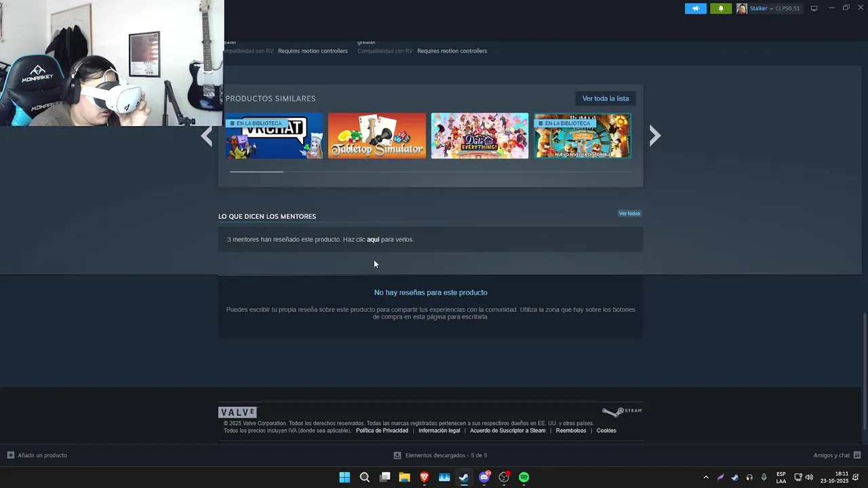Click the 'EN LA BIBLIOTECA' badge on VRChat

pos(257,123)
